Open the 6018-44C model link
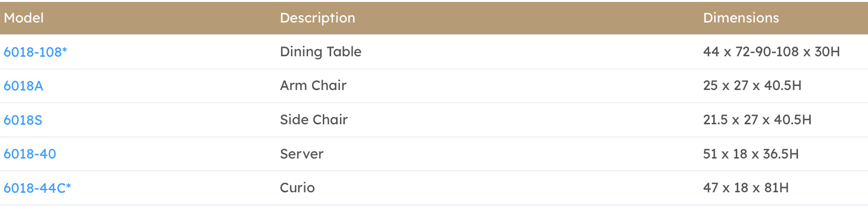Viewport: 868px width, 206px height. pos(34,188)
